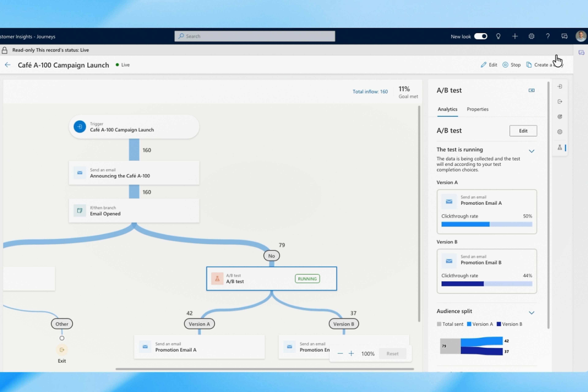Switch to the Analytics tab

click(447, 109)
